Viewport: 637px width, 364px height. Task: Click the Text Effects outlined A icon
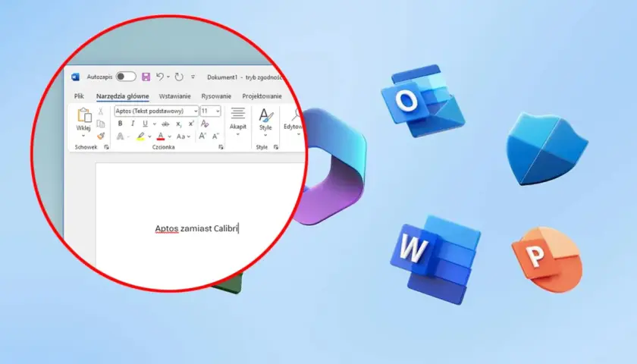pyautogui.click(x=120, y=136)
